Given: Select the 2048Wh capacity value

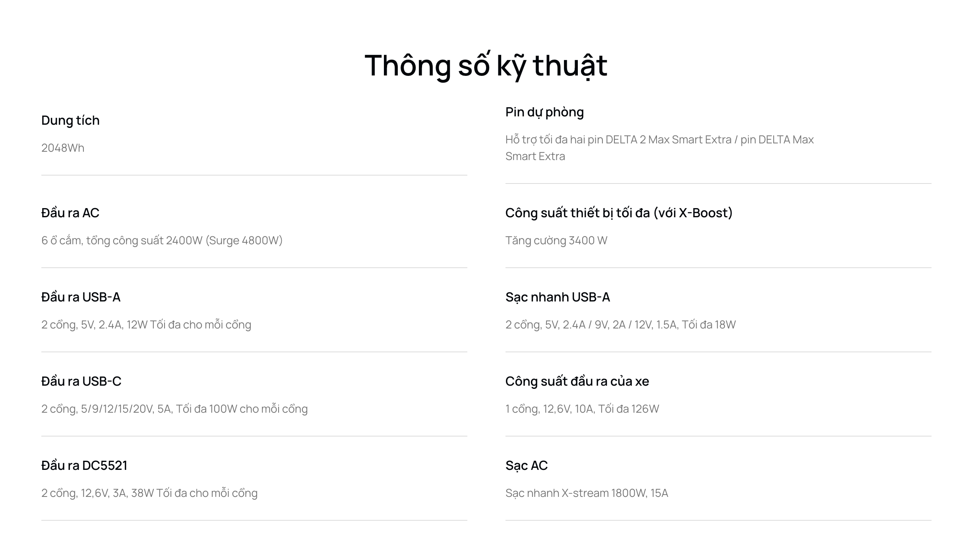Looking at the screenshot, I should (x=63, y=148).
